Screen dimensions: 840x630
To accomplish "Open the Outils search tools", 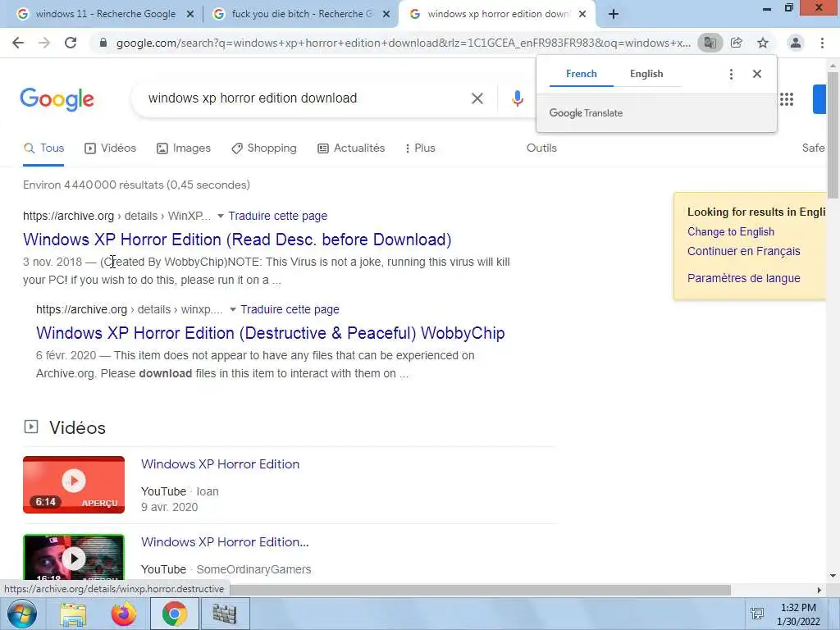I will pos(541,148).
